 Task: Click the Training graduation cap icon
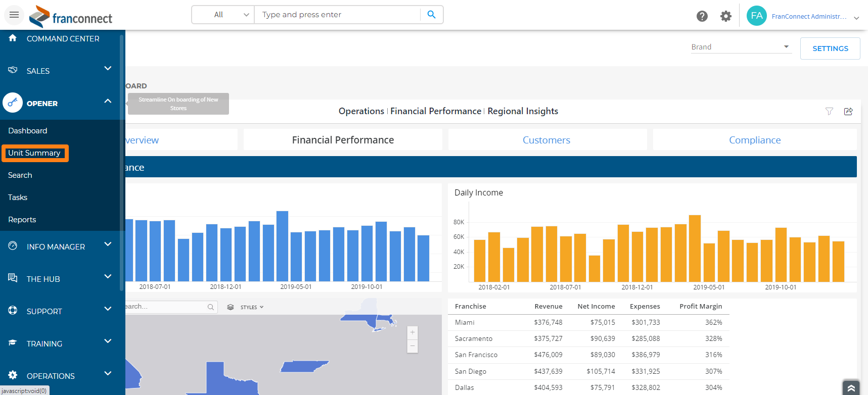pyautogui.click(x=13, y=342)
